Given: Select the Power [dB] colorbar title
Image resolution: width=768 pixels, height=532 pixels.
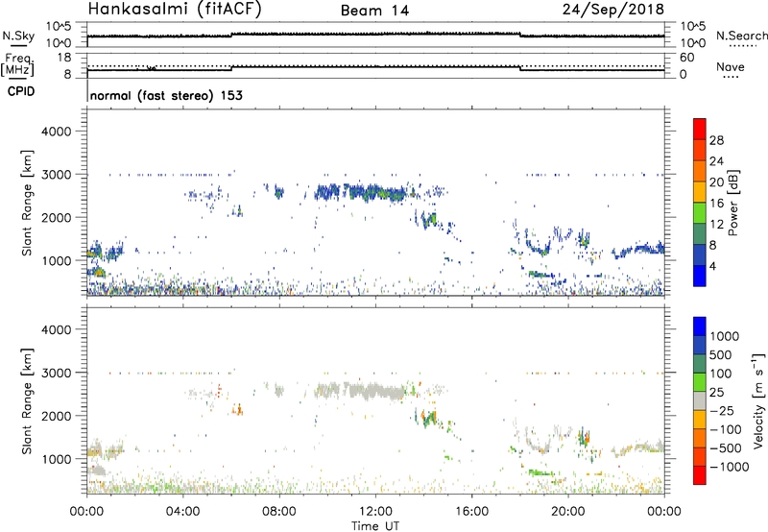Looking at the screenshot, I should tap(732, 203).
